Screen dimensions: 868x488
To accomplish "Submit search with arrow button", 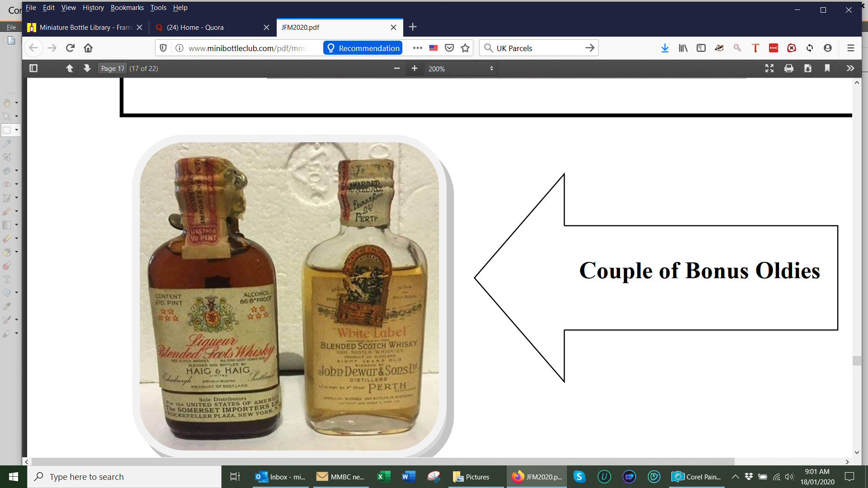I will coord(590,48).
